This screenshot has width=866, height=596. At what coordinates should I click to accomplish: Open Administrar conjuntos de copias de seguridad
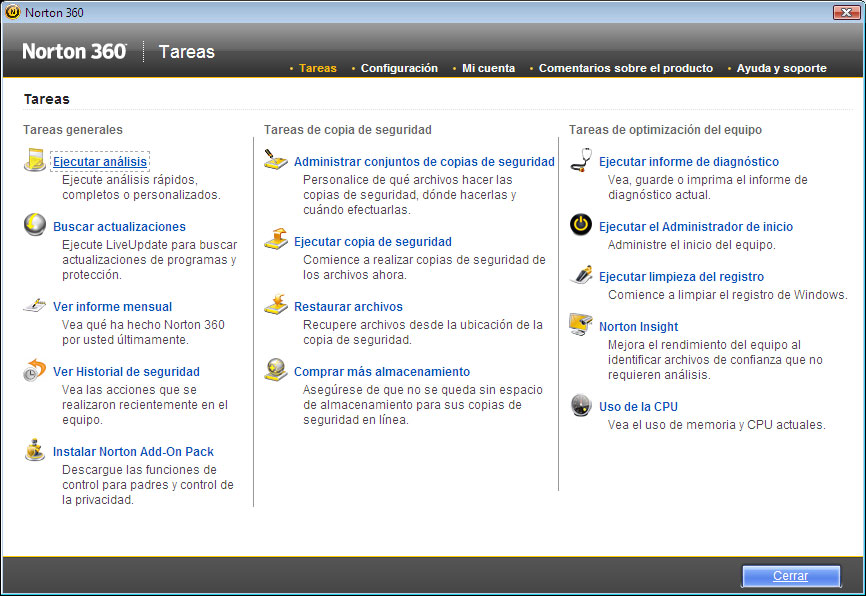pos(424,162)
